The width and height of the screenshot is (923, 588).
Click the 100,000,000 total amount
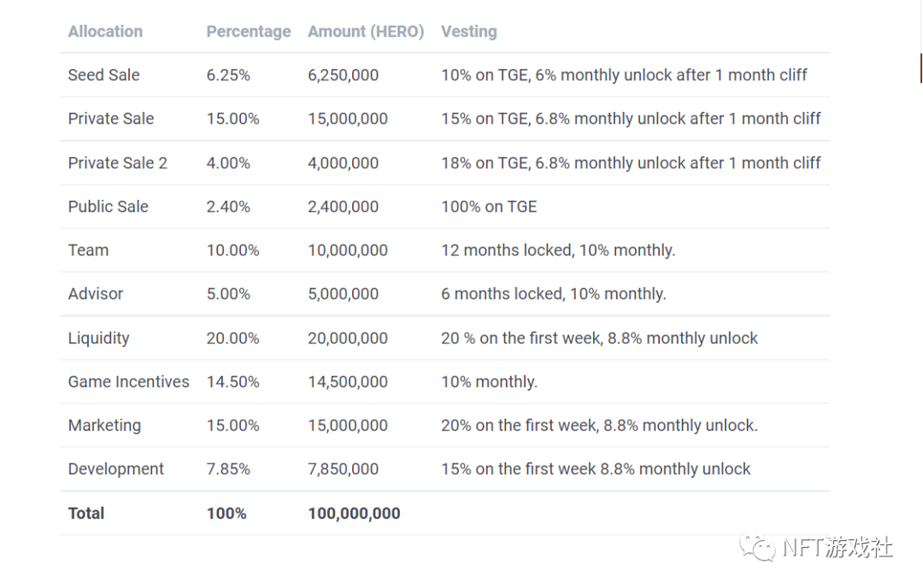(x=354, y=514)
